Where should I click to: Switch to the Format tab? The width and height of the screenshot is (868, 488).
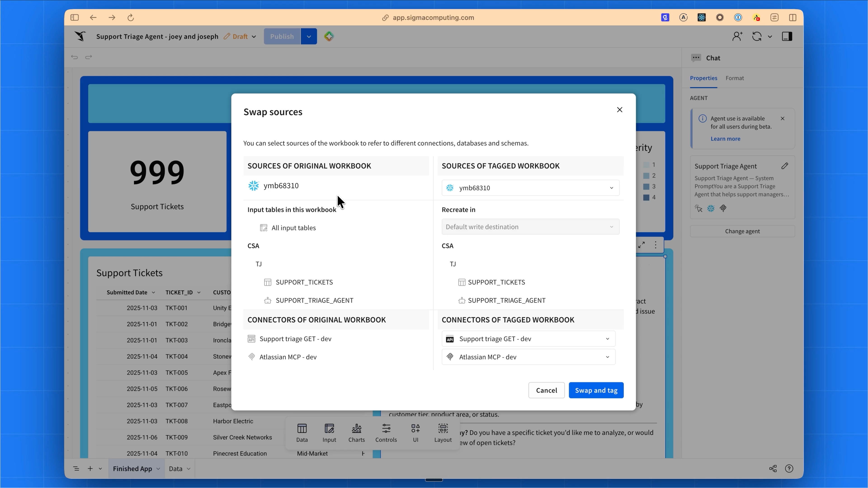735,78
